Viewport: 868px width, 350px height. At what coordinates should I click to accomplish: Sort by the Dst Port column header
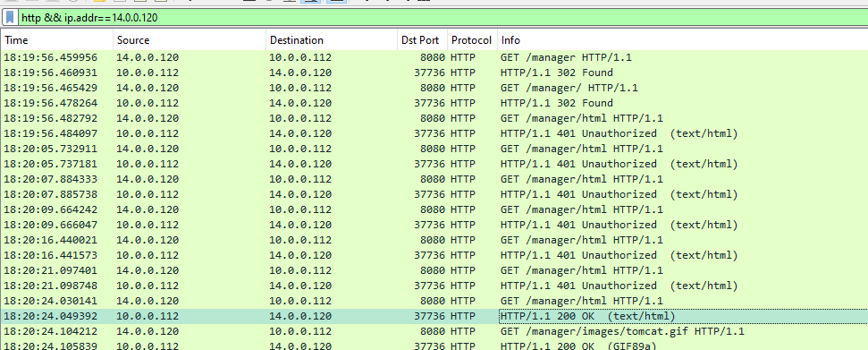422,40
